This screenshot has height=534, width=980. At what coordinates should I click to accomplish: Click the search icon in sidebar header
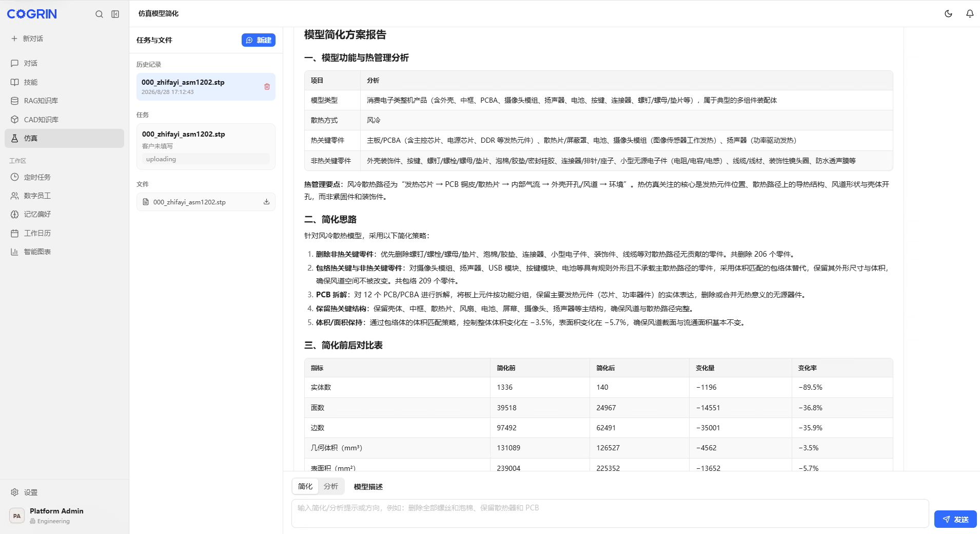(99, 14)
